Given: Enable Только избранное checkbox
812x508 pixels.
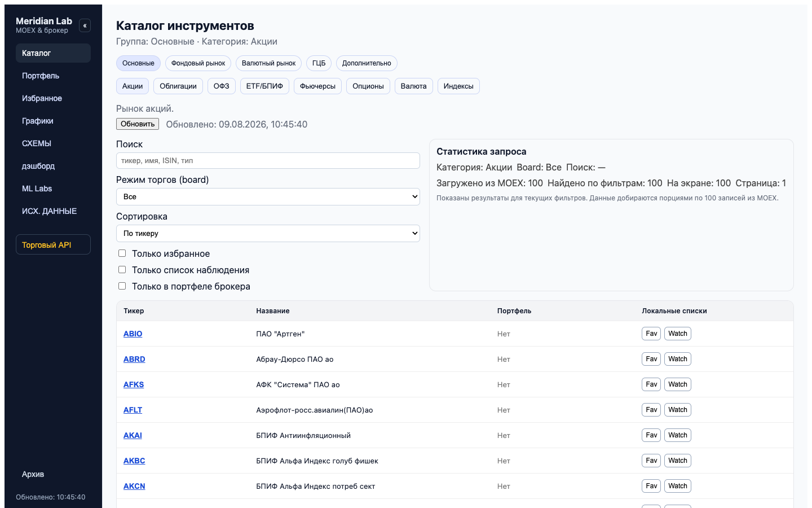Looking at the screenshot, I should click(x=122, y=253).
